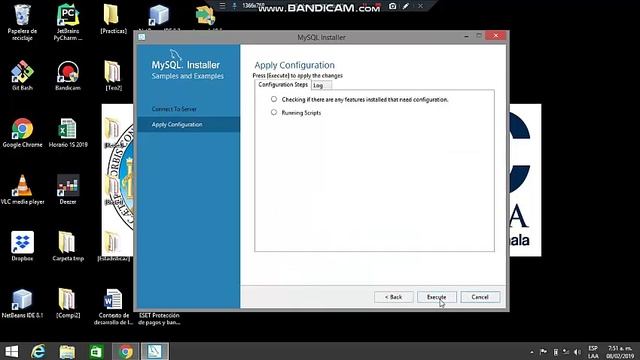Image resolution: width=640 pixels, height=360 pixels.
Task: Select Apply Configuration sidebar step
Action: pyautogui.click(x=189, y=124)
